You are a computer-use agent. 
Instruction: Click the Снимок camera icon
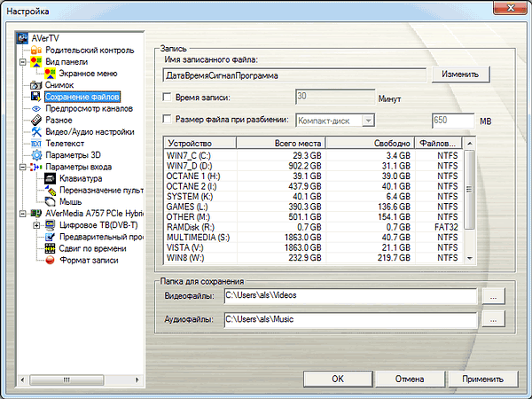[x=36, y=85]
